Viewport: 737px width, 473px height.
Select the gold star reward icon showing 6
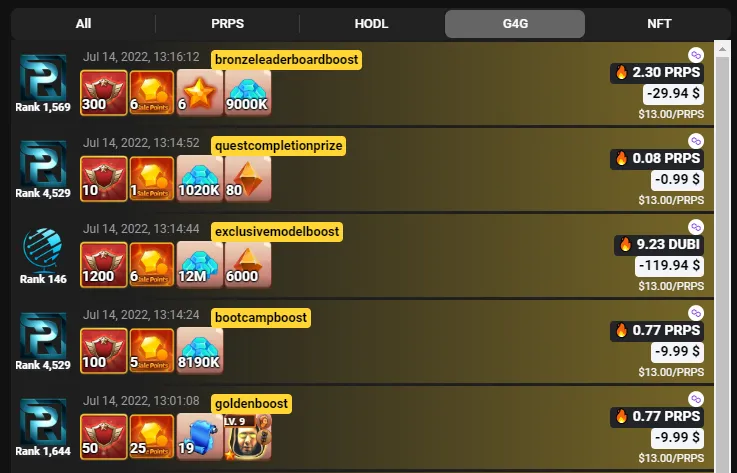[x=199, y=93]
